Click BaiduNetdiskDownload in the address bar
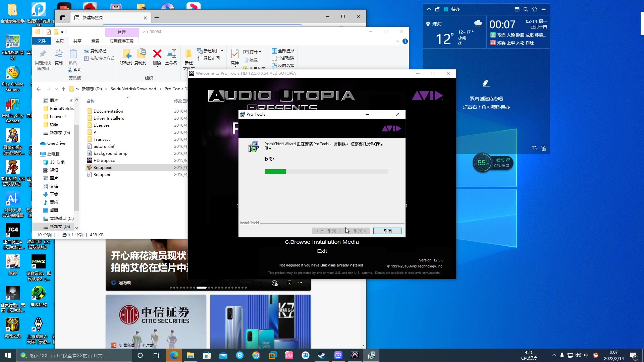644x362 pixels. pos(133,88)
